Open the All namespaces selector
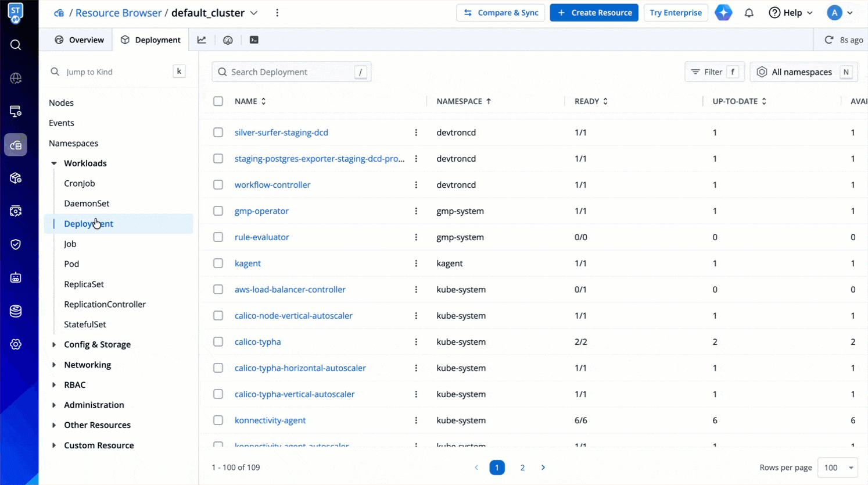The width and height of the screenshot is (868, 485). 804,72
